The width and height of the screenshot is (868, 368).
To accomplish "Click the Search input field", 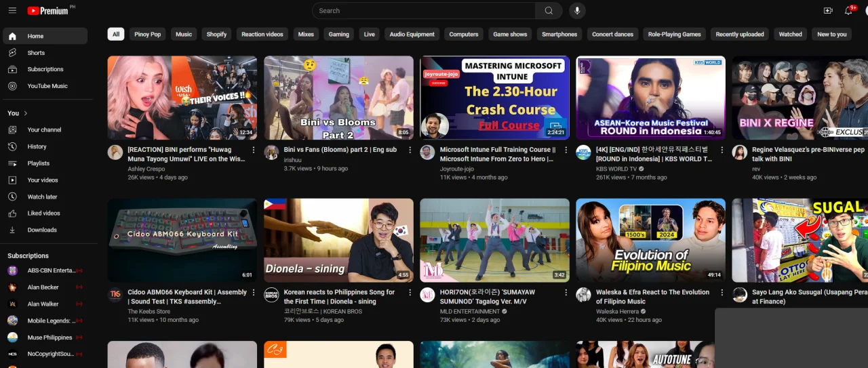I will [x=424, y=10].
